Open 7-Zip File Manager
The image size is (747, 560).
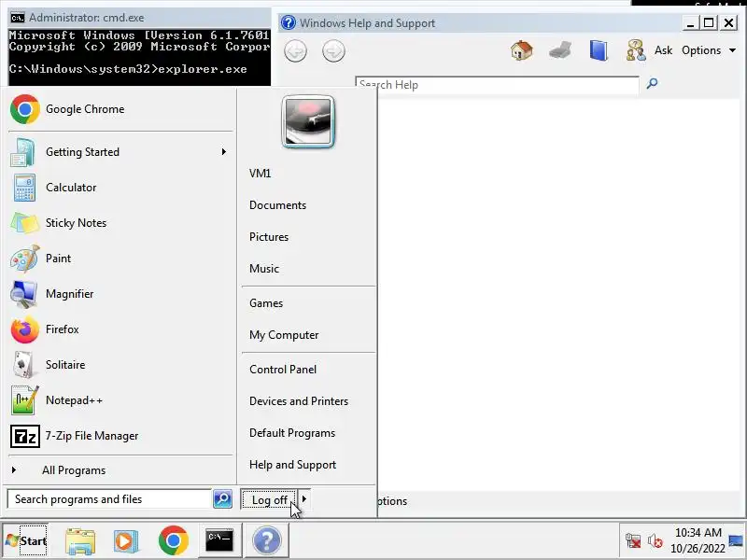tap(120, 436)
